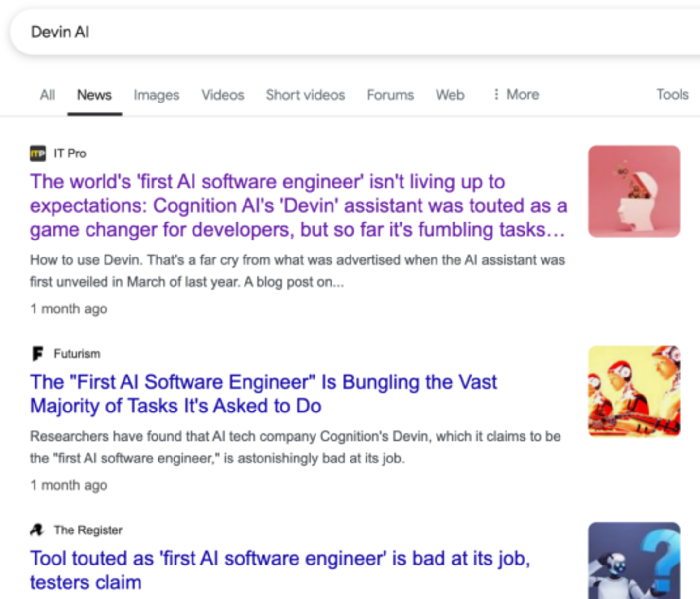Viewport: 700px width, 599px height.
Task: Go to the Short videos tab
Action: 305,95
